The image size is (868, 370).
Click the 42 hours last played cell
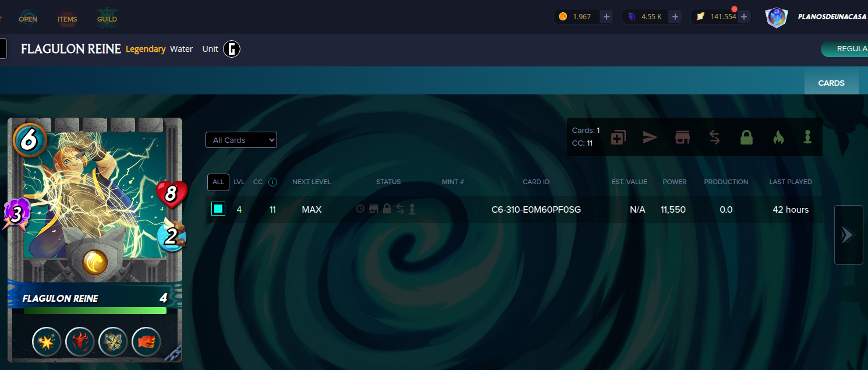coord(791,209)
